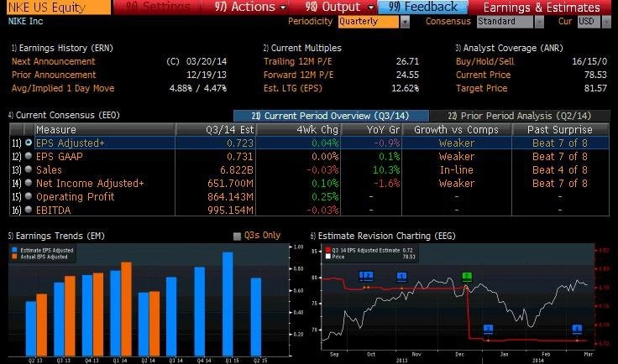Click the Forward 12M P/E label
The height and width of the screenshot is (364, 618).
[x=298, y=75]
